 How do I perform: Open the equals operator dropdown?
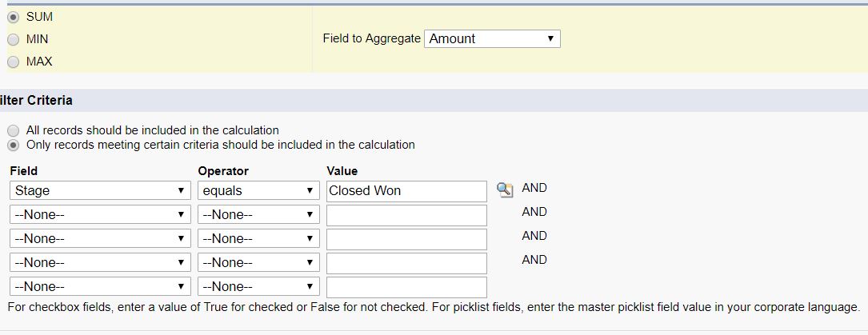258,191
